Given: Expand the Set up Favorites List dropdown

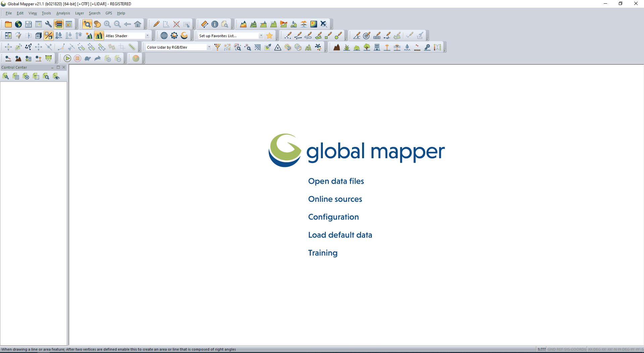Looking at the screenshot, I should click(261, 35).
